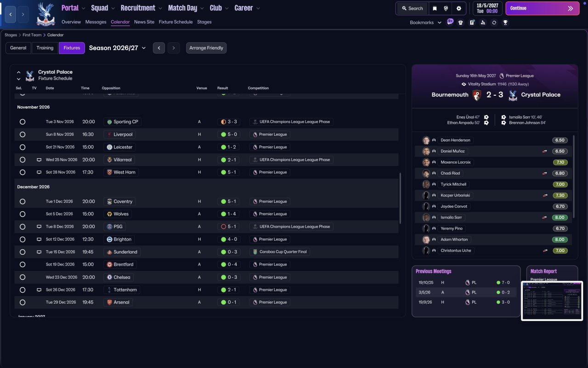
Task: Open the Season 2026/27 dropdown
Action: click(x=118, y=48)
